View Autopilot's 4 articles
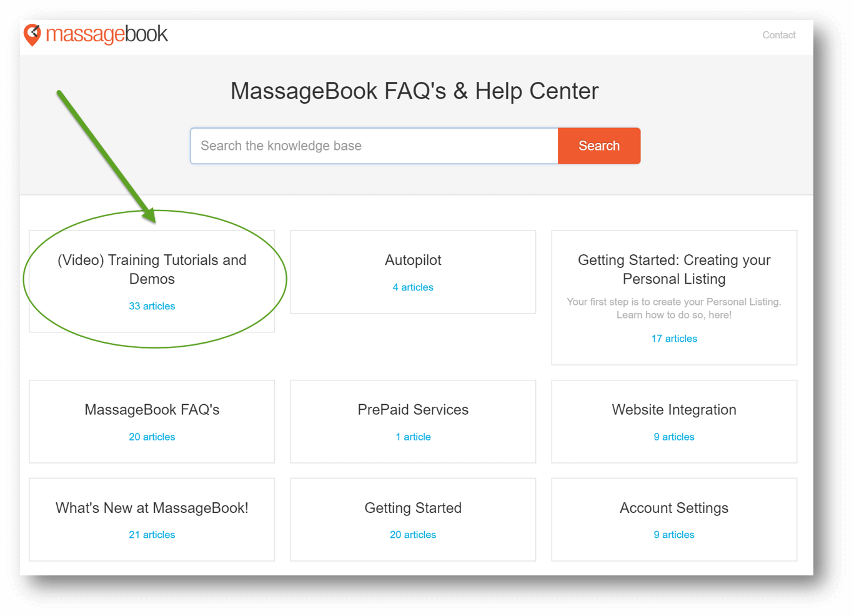This screenshot has height=616, width=854. (x=413, y=287)
